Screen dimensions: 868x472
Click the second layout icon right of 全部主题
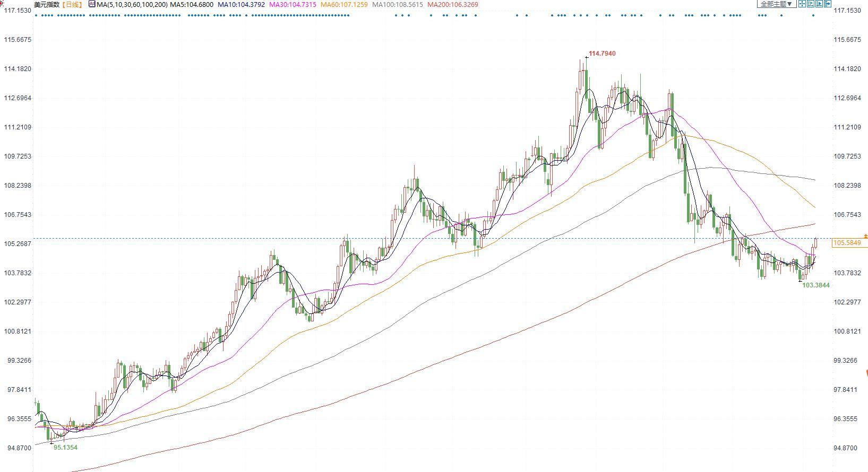811,4
